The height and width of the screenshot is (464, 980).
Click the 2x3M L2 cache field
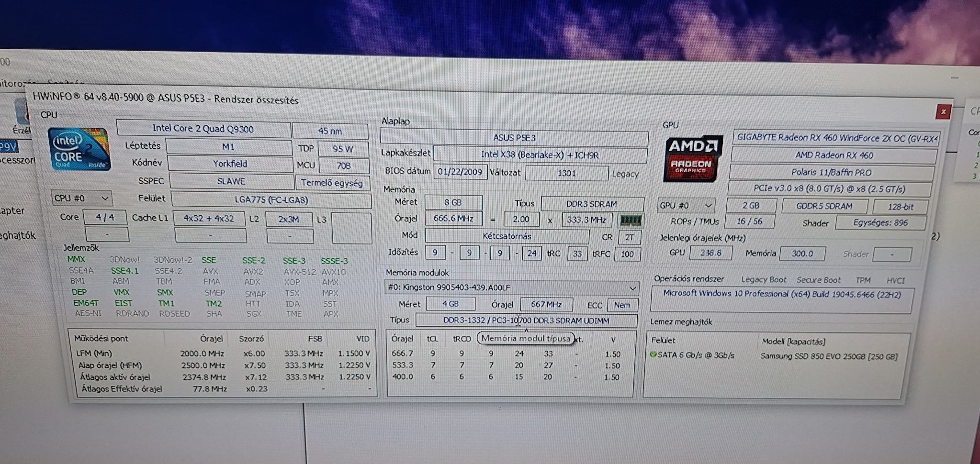click(289, 220)
